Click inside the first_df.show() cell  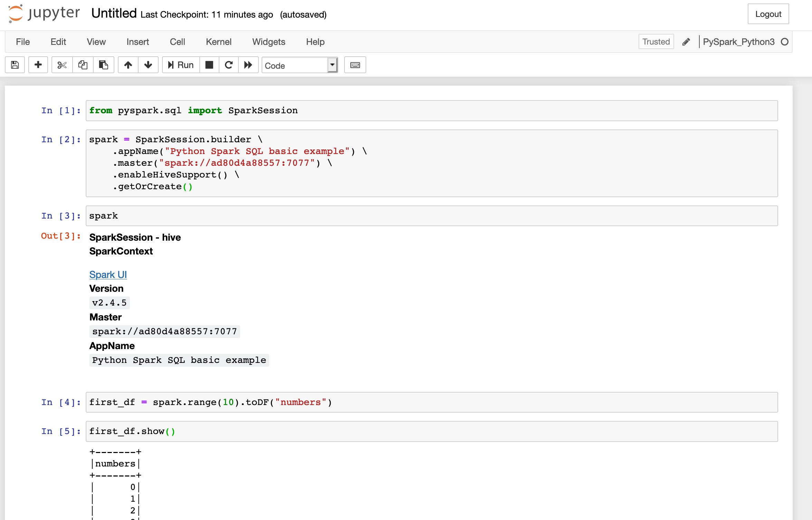tap(431, 431)
